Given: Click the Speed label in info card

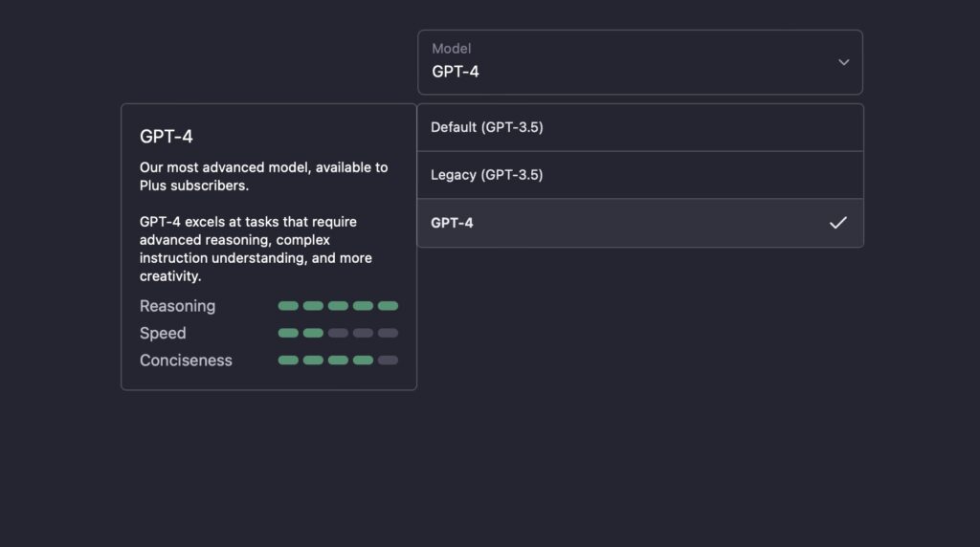Looking at the screenshot, I should (163, 333).
